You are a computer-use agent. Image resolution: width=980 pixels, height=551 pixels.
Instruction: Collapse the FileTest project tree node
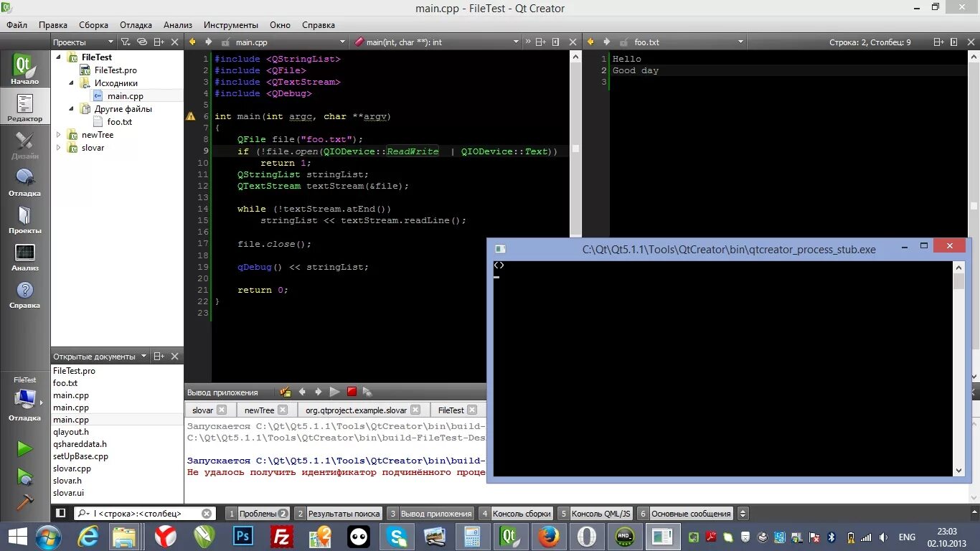[x=58, y=57]
